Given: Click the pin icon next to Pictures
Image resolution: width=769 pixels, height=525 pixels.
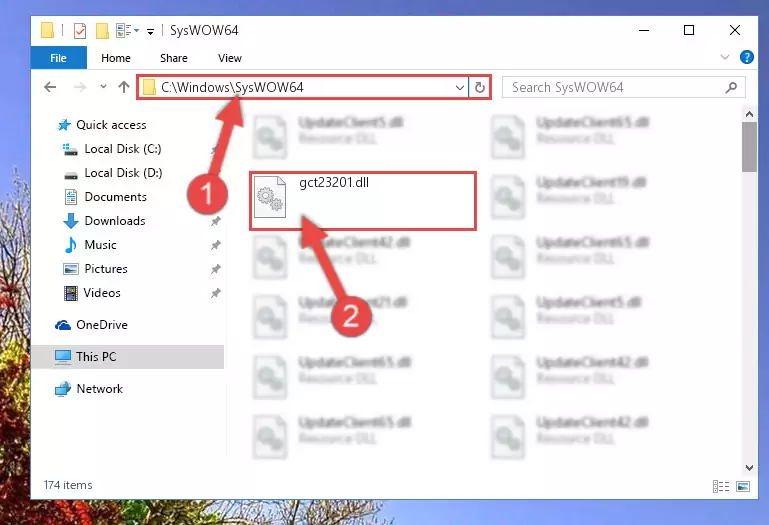Looking at the screenshot, I should click(x=215, y=269).
